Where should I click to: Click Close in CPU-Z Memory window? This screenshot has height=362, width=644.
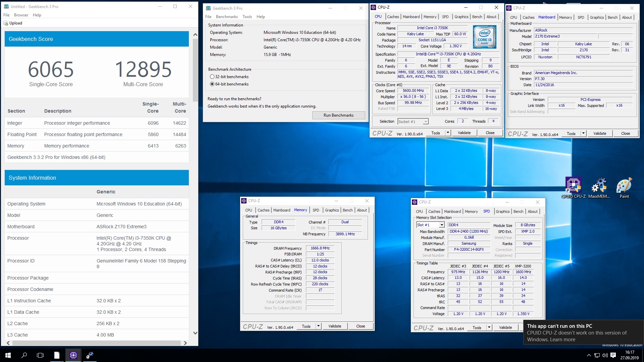361,326
